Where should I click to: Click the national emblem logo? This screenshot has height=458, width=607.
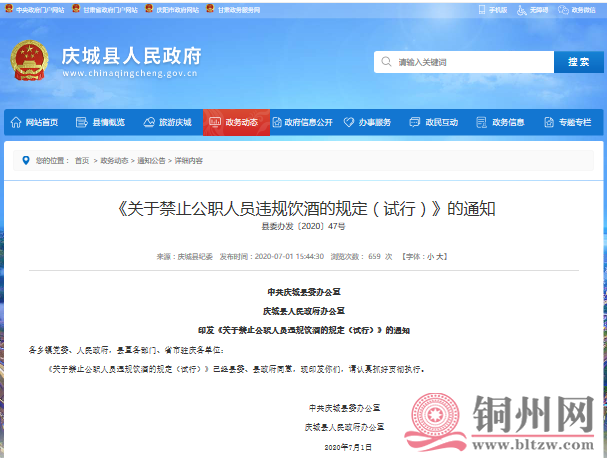(x=29, y=60)
